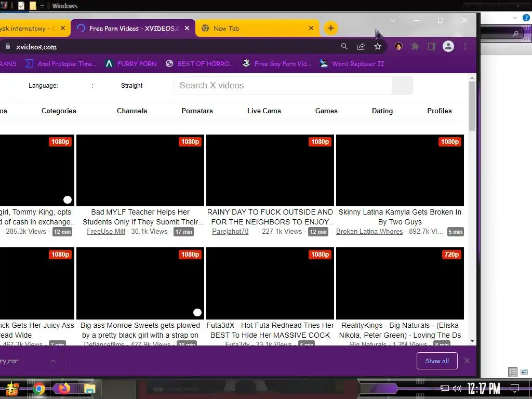Viewport: 532px width, 399px height.
Task: Open the Straight orientation selector
Action: tap(131, 86)
